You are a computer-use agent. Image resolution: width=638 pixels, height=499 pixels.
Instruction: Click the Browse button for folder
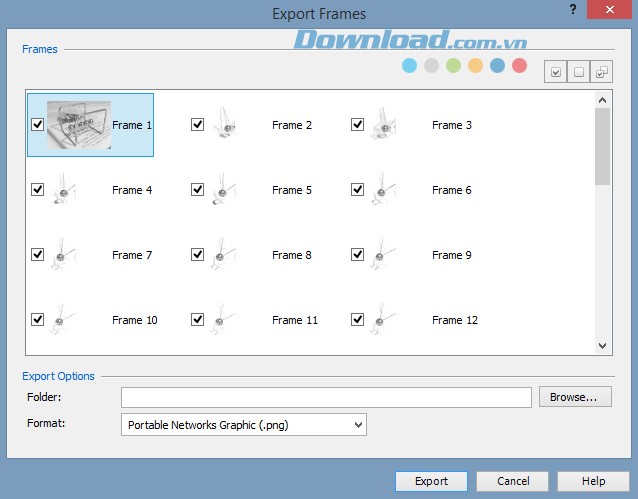click(x=574, y=397)
